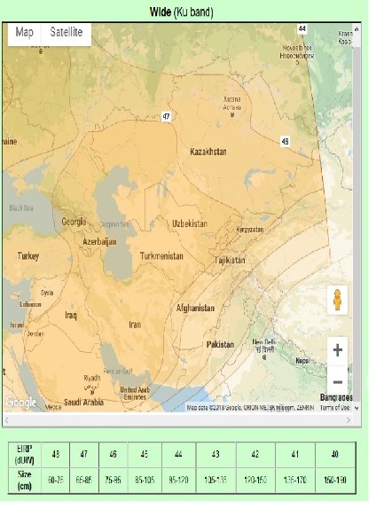Screen dimensions: 392x532
Task: Open the Terms of Use link
Action: click(334, 408)
